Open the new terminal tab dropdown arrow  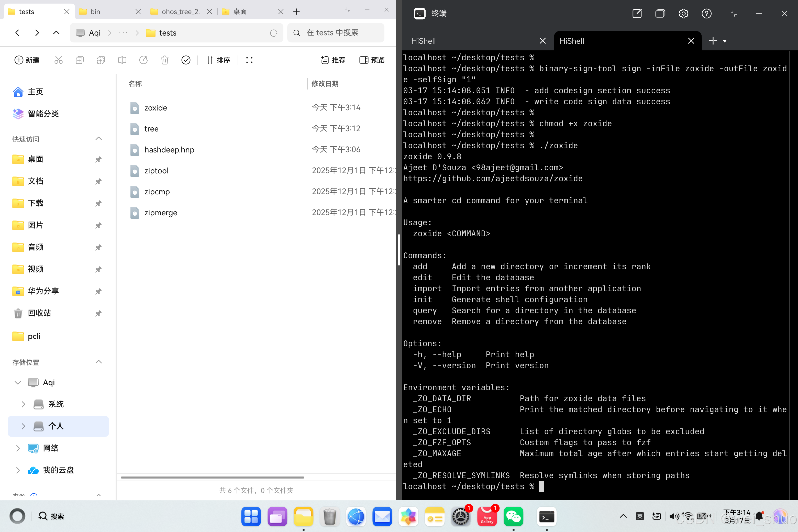click(725, 41)
